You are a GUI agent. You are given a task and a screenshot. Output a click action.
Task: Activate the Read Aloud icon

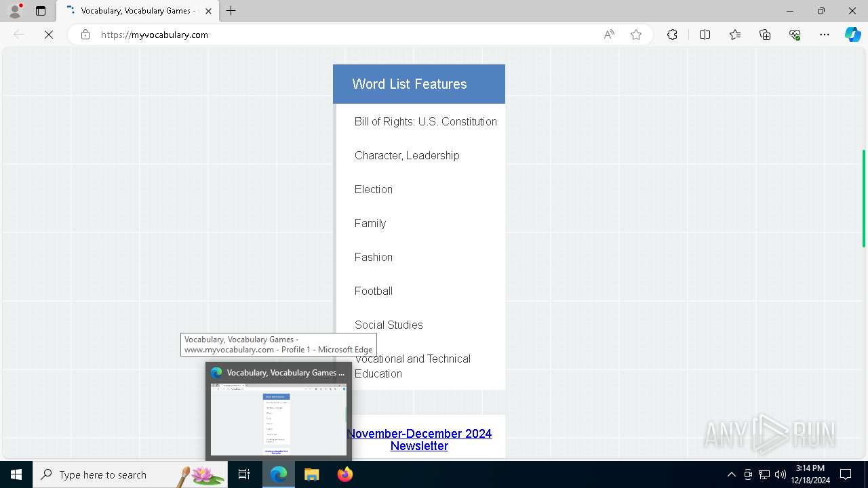pyautogui.click(x=609, y=35)
